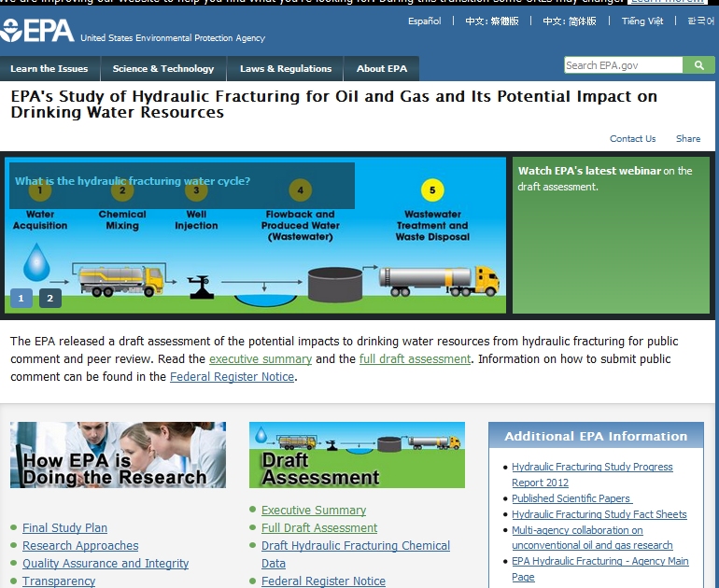Open Quality Assurance and Integrity link
719x588 pixels.
tap(106, 563)
